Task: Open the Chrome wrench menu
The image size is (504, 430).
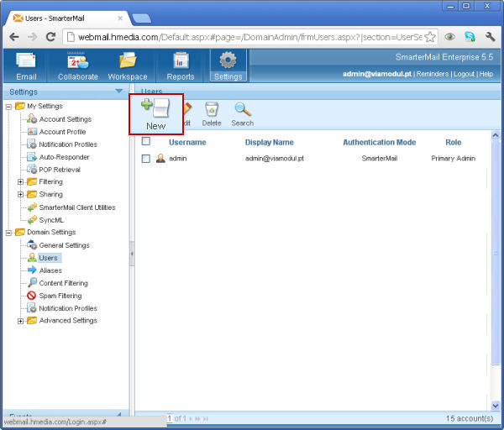Action: 491,37
